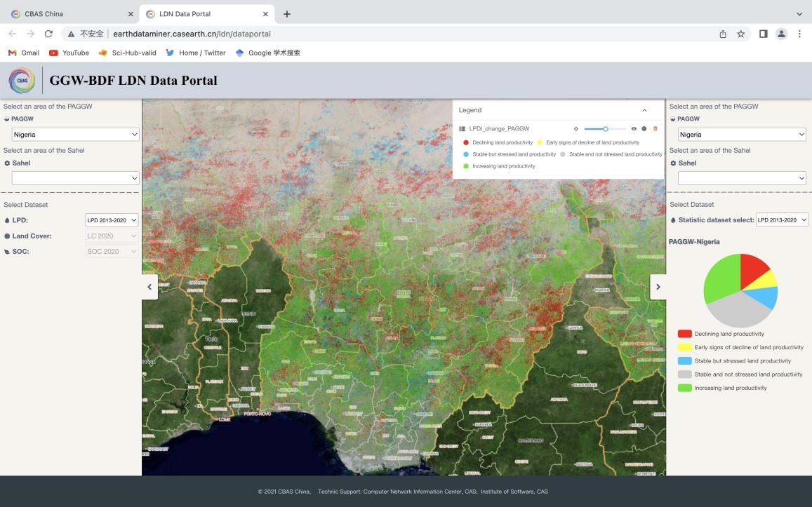Image resolution: width=812 pixels, height=507 pixels.
Task: Collapse the left panel with arrow button
Action: pos(149,287)
